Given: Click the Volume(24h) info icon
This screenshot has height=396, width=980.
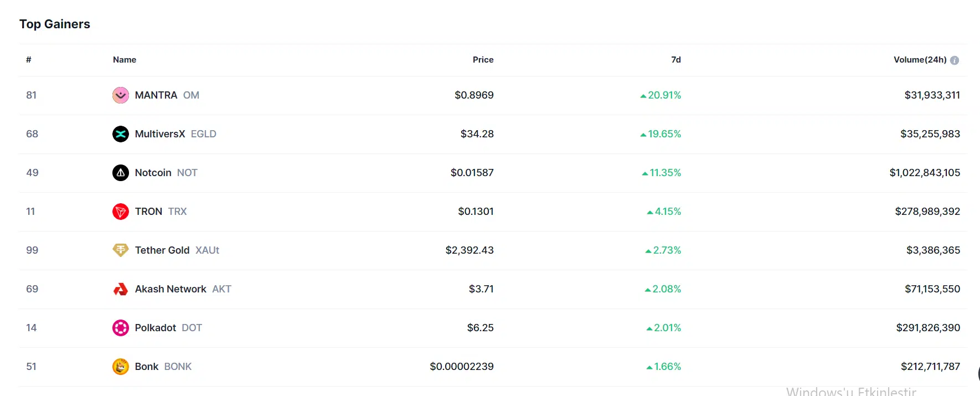Looking at the screenshot, I should pos(955,60).
